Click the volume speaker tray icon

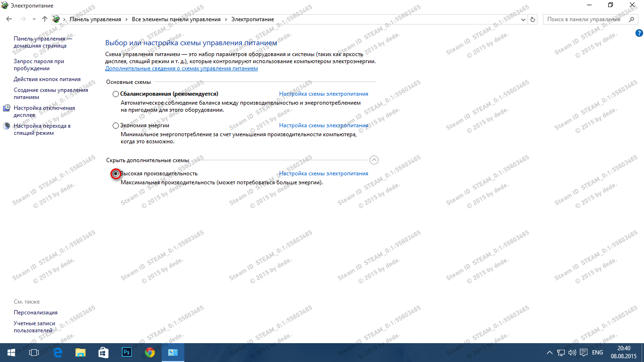pos(572,353)
